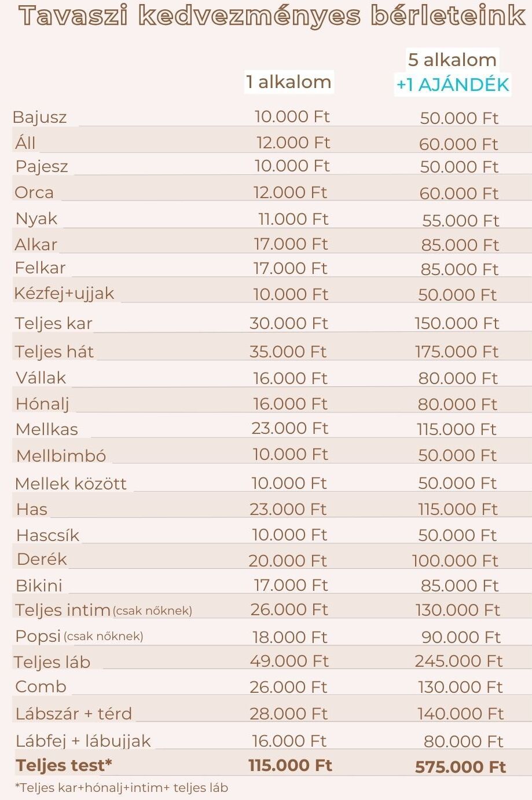This screenshot has width=532, height=800.
Task: Click the bold 'Teljes test*' label
Action: [64, 765]
